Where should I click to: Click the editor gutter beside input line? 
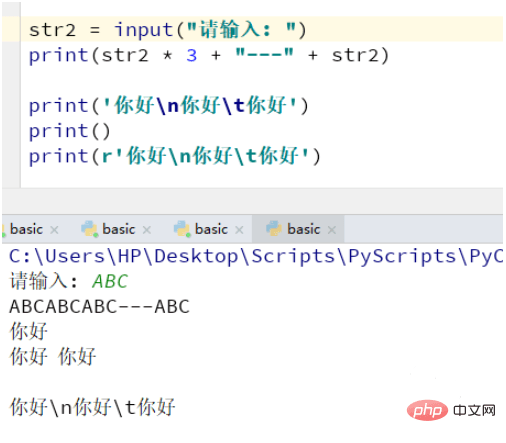(x=11, y=29)
